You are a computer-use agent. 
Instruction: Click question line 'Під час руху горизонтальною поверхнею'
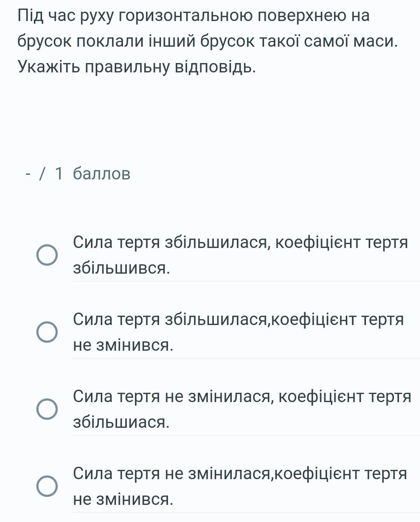coord(193,16)
